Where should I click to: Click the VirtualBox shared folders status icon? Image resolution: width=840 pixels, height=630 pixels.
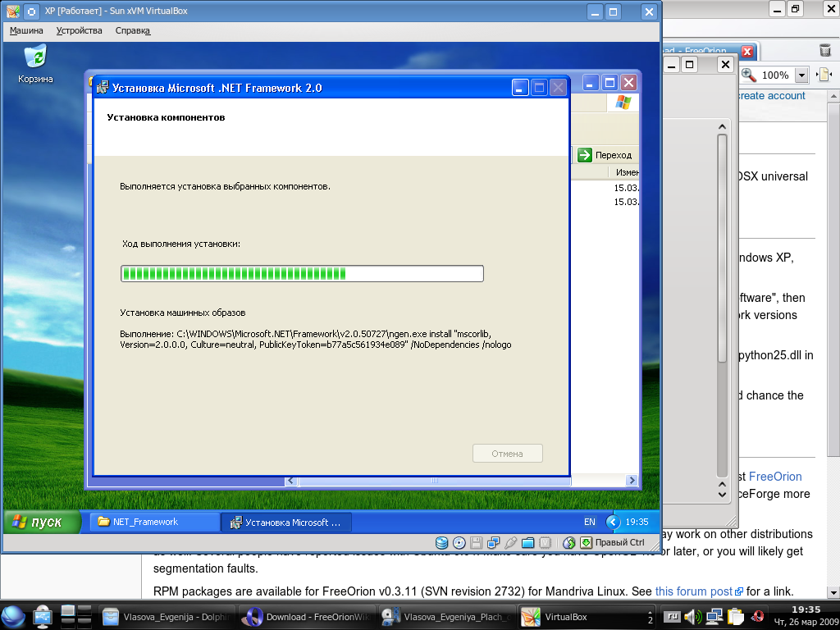click(527, 543)
